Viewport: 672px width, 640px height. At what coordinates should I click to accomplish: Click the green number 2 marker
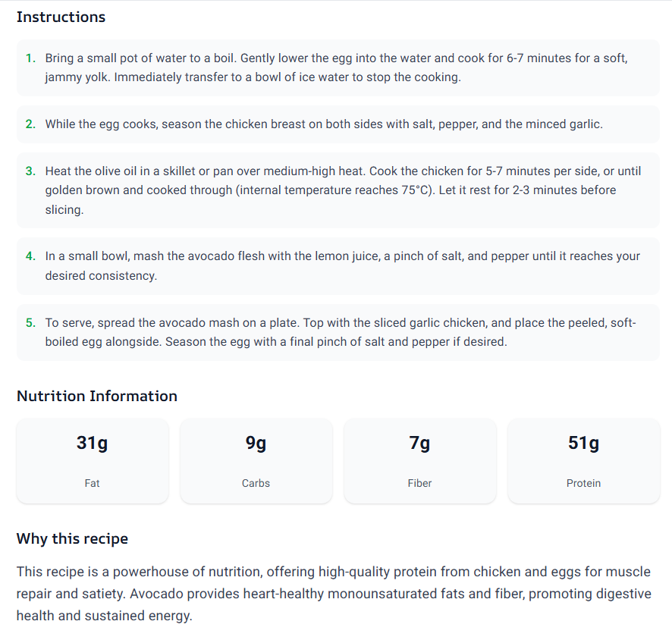click(x=30, y=124)
